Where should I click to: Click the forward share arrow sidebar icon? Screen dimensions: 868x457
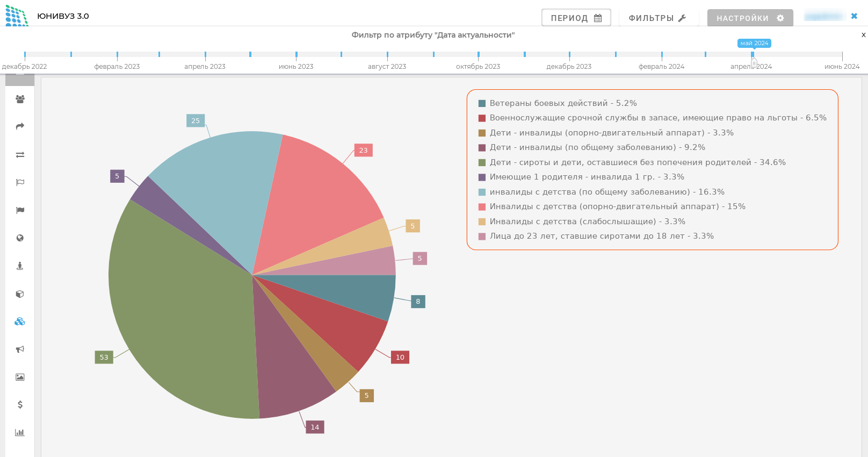point(20,126)
